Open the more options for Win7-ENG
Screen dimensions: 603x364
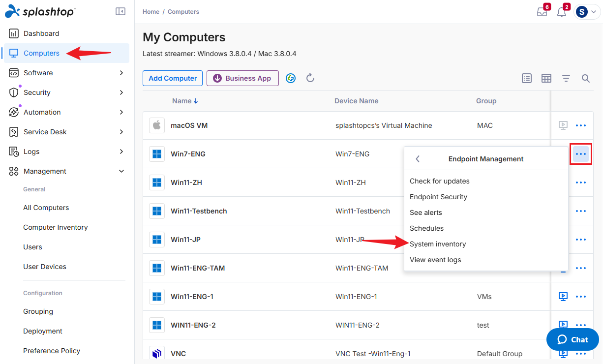point(581,154)
